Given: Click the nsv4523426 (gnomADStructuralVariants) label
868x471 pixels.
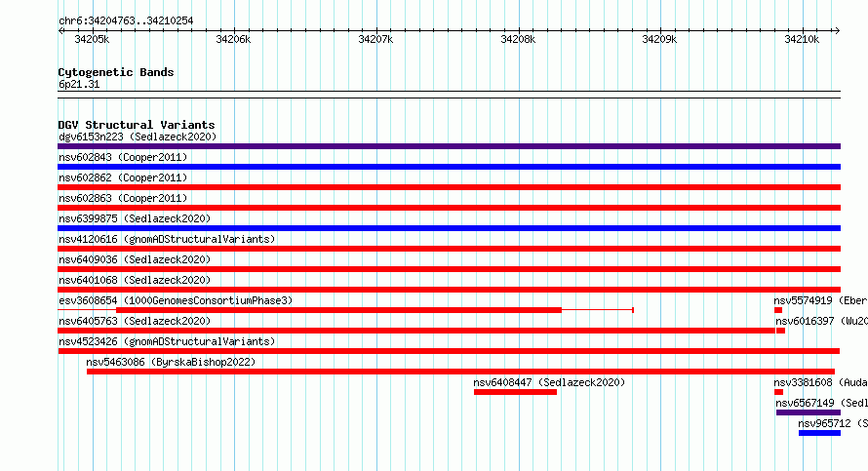Looking at the screenshot, I should [167, 341].
